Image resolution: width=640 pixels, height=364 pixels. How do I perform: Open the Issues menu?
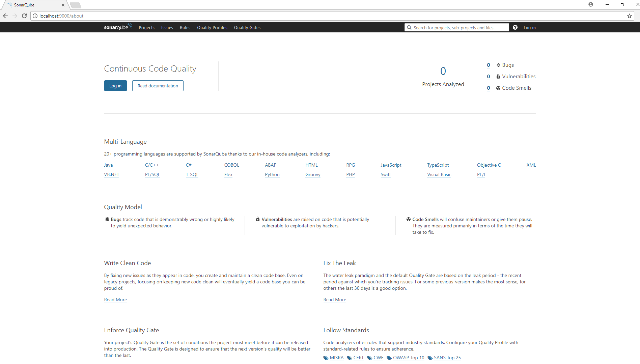pyautogui.click(x=167, y=28)
